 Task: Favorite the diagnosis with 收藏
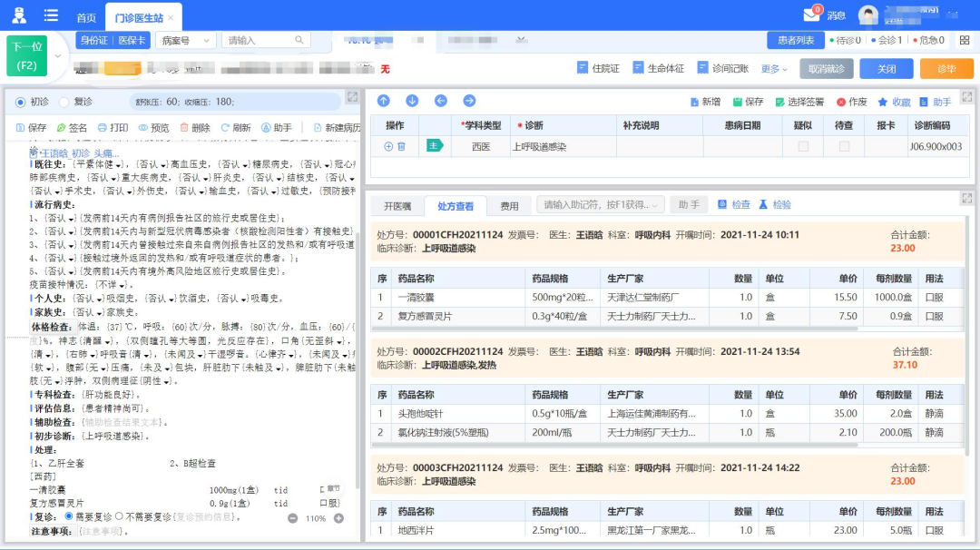(895, 102)
